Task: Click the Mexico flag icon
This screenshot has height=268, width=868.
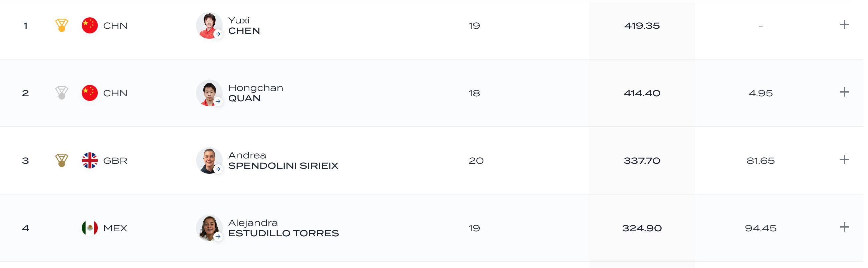Action: pos(89,228)
